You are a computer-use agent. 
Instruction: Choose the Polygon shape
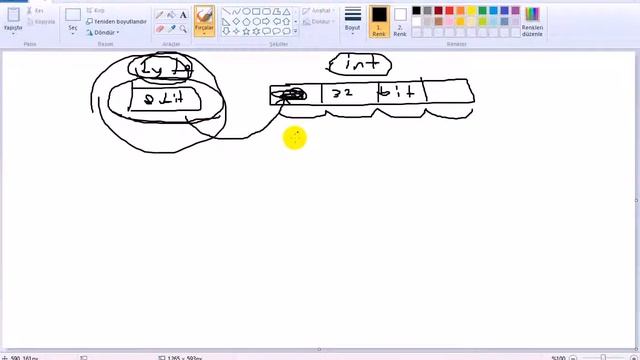click(x=276, y=12)
